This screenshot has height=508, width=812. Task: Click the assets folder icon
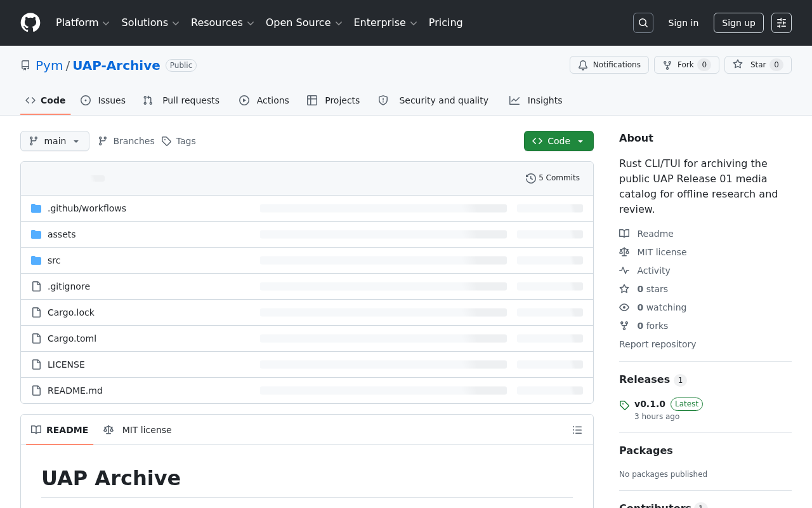click(x=36, y=234)
